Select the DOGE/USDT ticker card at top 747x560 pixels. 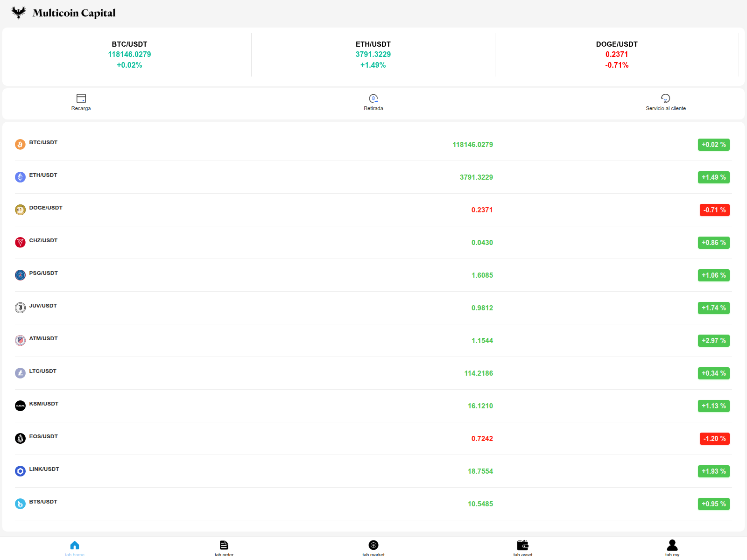617,55
